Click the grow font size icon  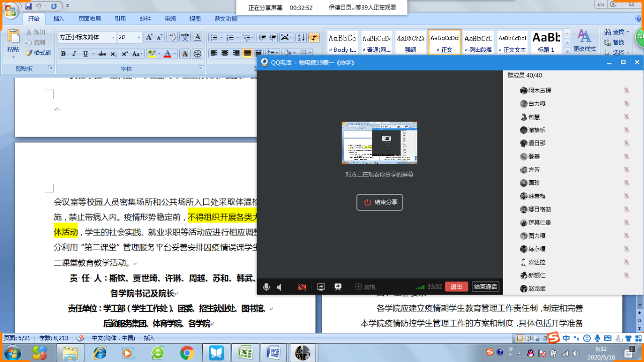(x=149, y=38)
